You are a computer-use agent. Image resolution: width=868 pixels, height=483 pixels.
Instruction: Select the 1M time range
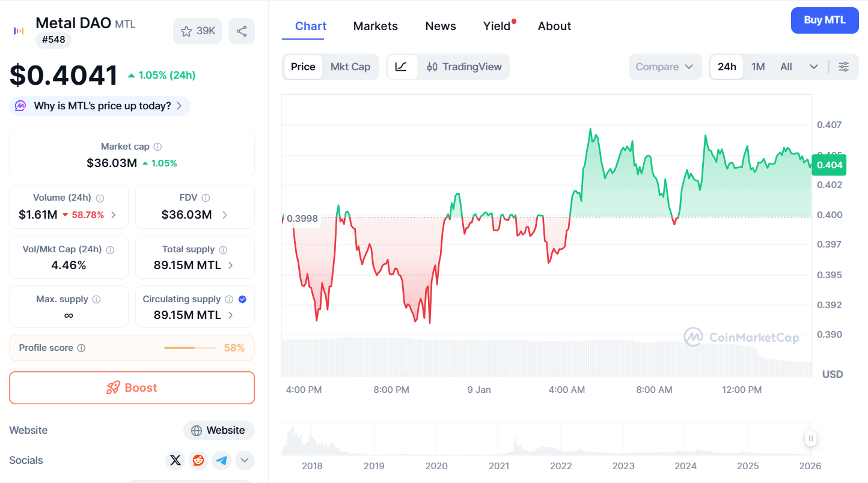758,67
